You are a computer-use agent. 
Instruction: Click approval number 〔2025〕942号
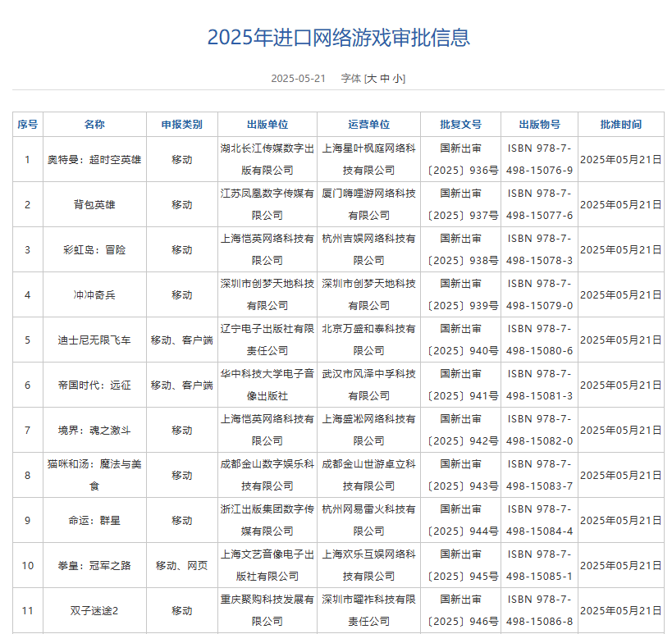(x=463, y=441)
